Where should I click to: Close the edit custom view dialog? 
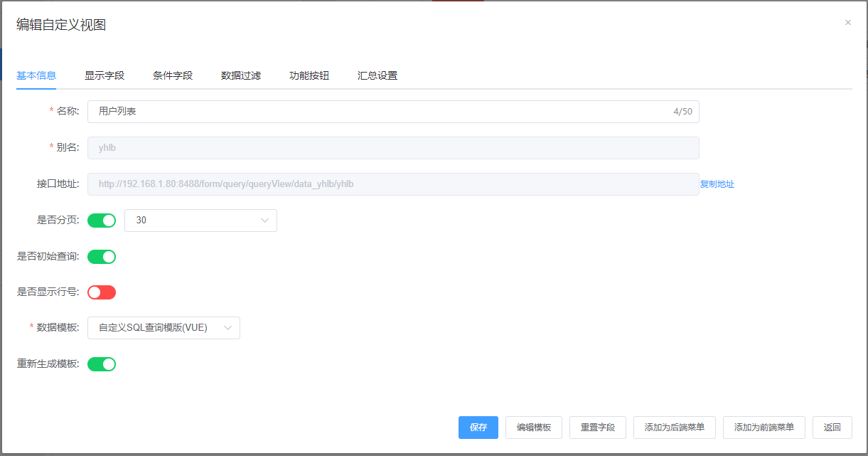847,23
